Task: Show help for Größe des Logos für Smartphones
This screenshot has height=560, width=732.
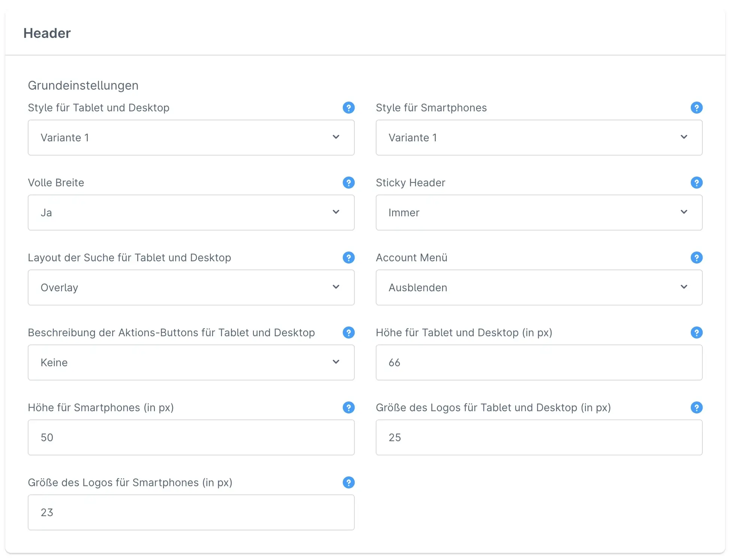Action: 348,482
